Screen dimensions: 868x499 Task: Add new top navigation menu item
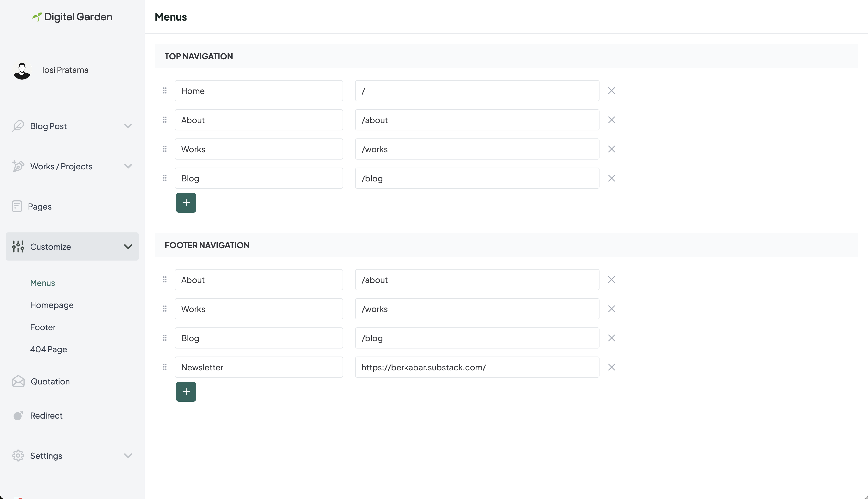point(186,203)
